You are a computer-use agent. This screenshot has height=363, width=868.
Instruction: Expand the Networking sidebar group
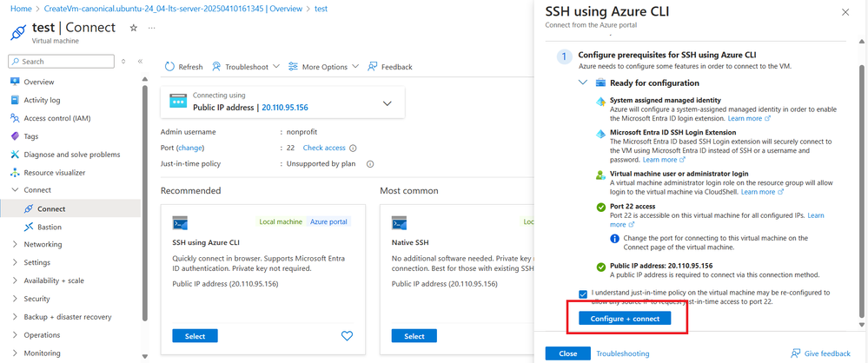point(15,245)
